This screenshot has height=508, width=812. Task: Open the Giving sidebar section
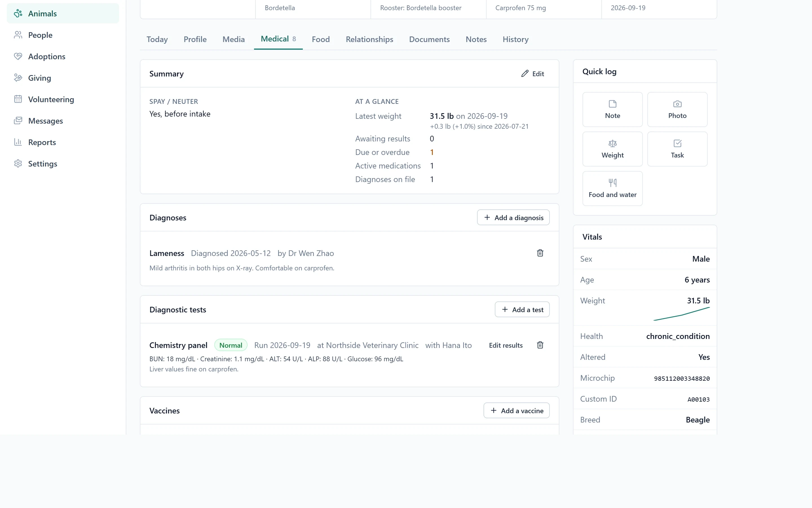[63, 78]
